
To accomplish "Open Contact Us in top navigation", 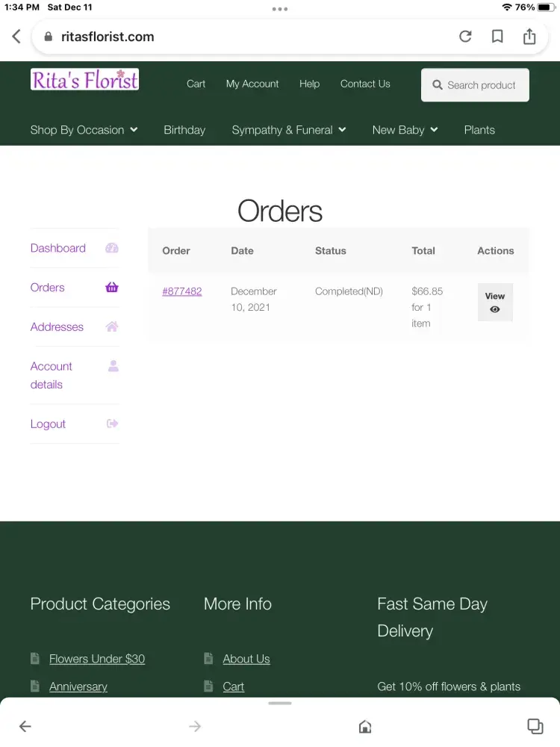I will (x=365, y=84).
